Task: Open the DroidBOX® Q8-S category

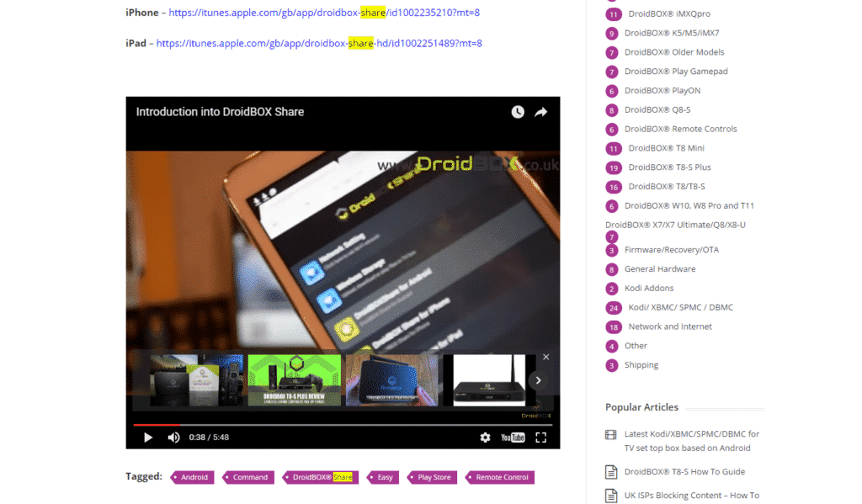Action: (657, 110)
